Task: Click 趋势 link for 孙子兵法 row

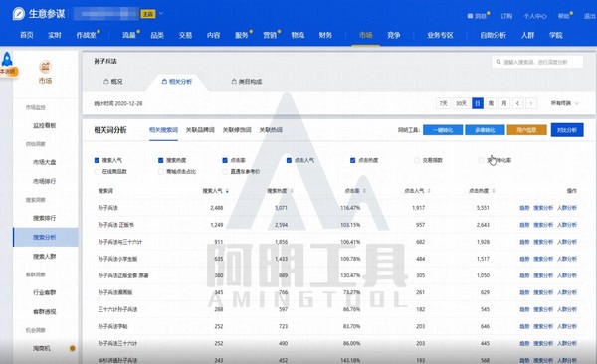Action: tap(524, 208)
